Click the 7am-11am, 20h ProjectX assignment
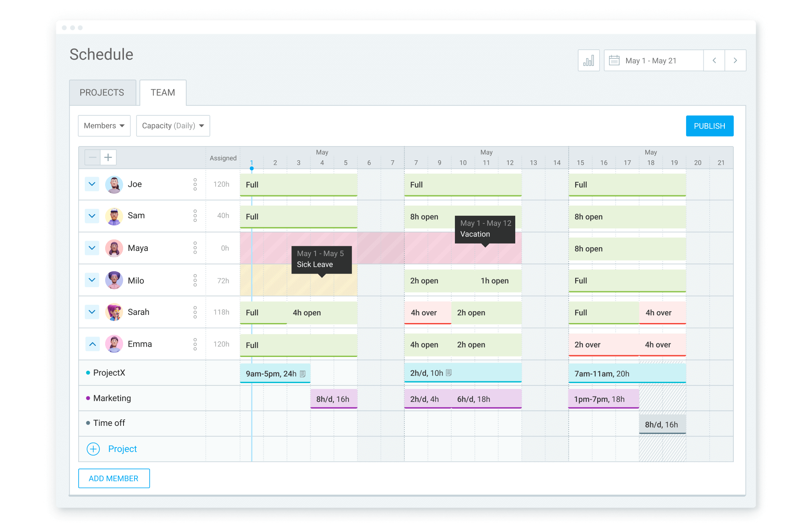Image resolution: width=812 pixels, height=527 pixels. (627, 373)
